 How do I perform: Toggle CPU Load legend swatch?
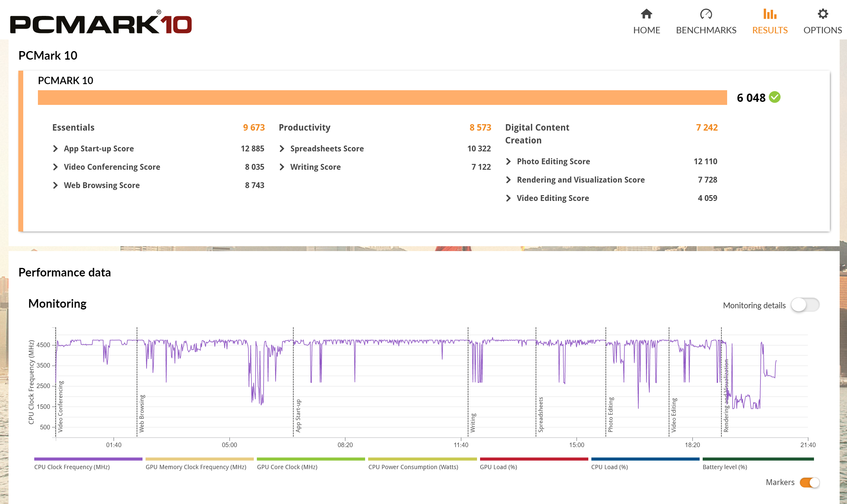(x=645, y=459)
